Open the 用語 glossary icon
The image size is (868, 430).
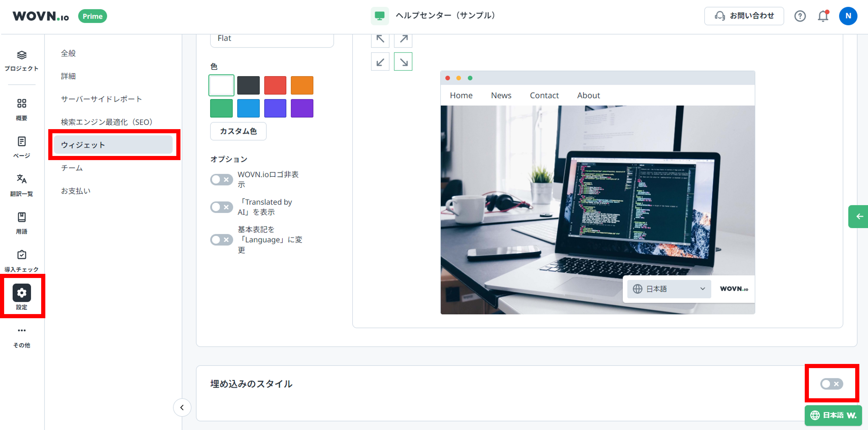(21, 217)
